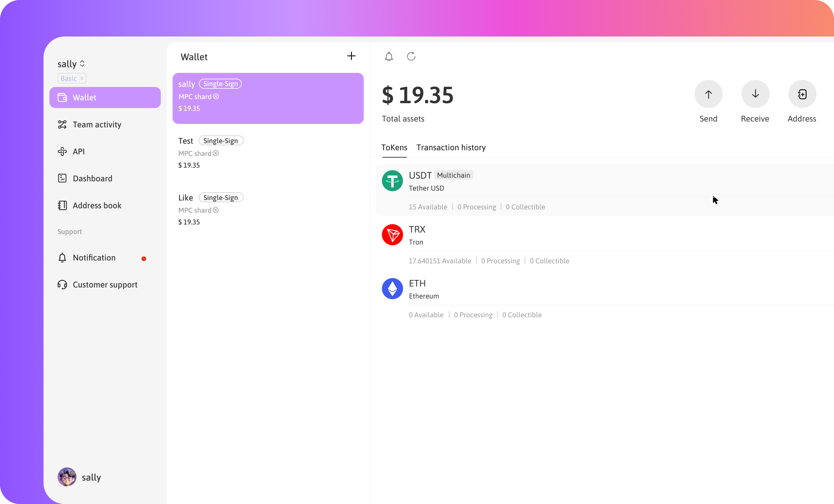Select the ToKens tab
Viewport: 834px width, 504px height.
click(394, 147)
